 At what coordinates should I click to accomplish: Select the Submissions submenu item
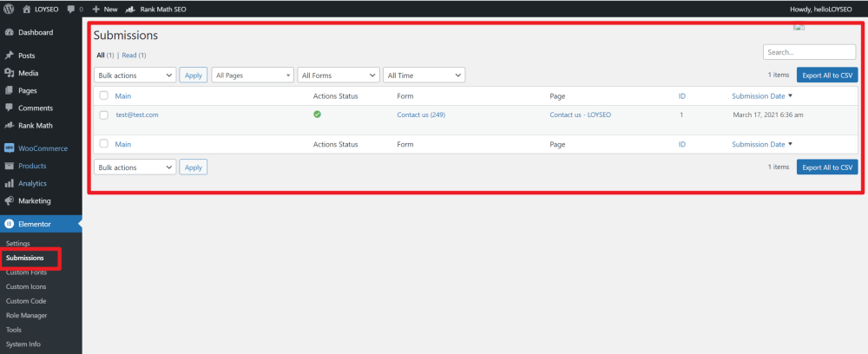click(25, 258)
